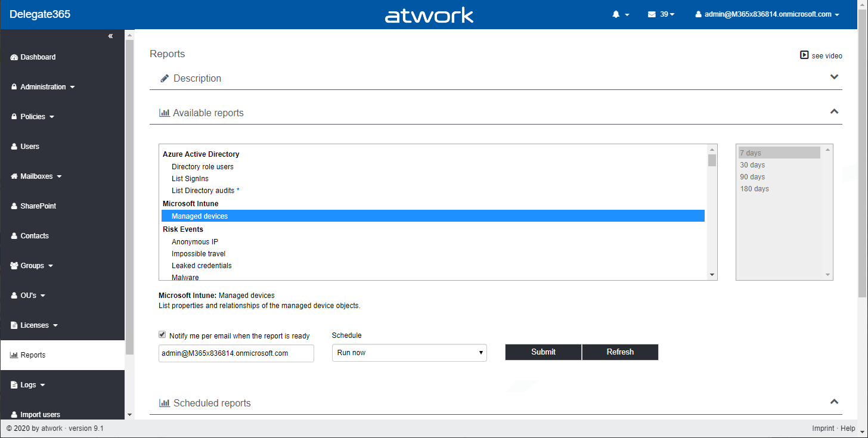Open Dashboard from the sidebar
868x438 pixels.
pyautogui.click(x=38, y=57)
